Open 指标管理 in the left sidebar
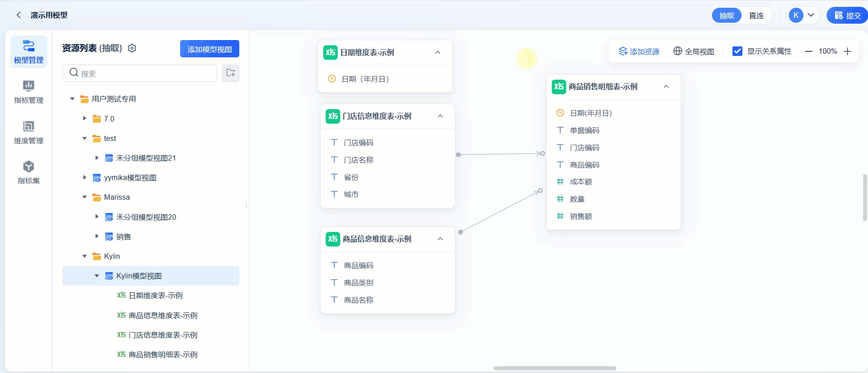The width and height of the screenshot is (868, 373). [29, 92]
